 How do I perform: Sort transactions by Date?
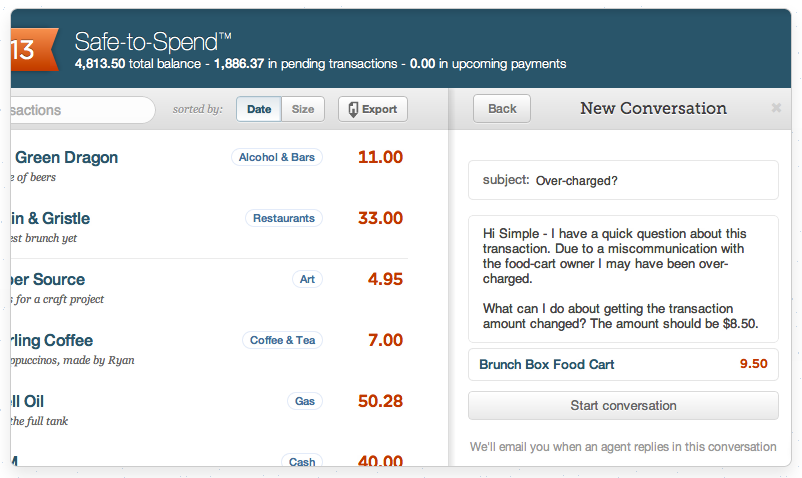259,109
